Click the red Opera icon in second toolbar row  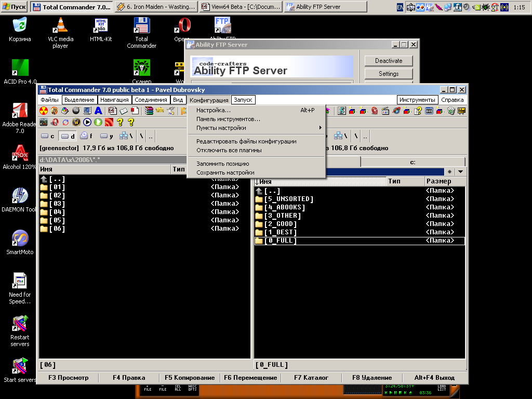[x=54, y=122]
